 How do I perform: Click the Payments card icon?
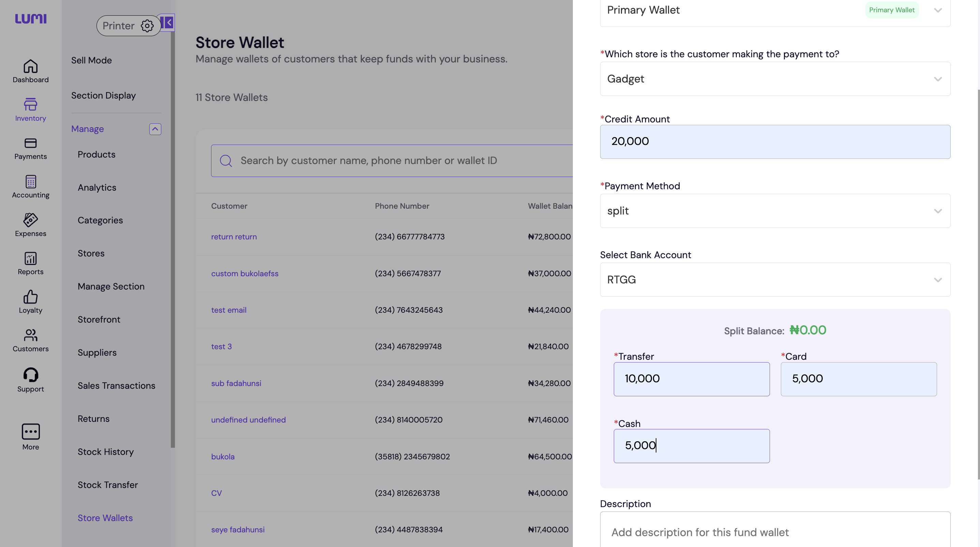[x=30, y=144]
